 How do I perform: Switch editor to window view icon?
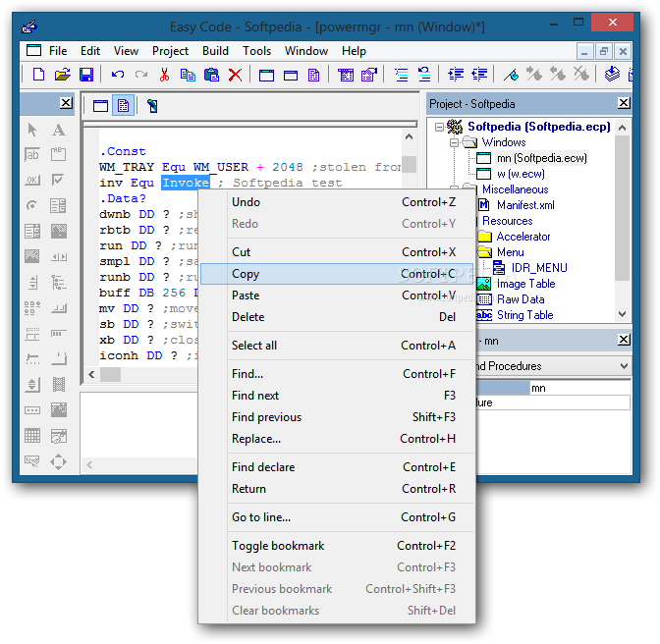pyautogui.click(x=100, y=106)
